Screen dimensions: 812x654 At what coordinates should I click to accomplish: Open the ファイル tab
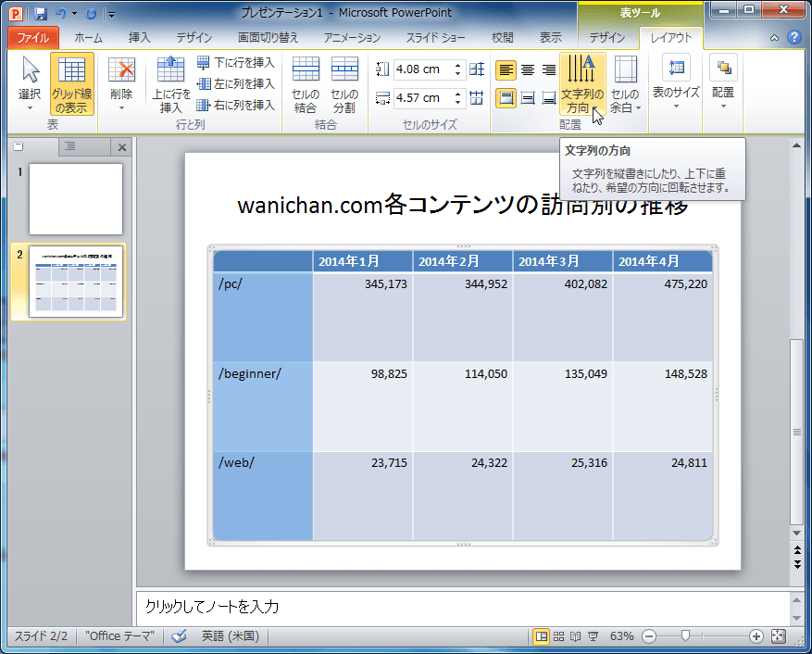(33, 38)
